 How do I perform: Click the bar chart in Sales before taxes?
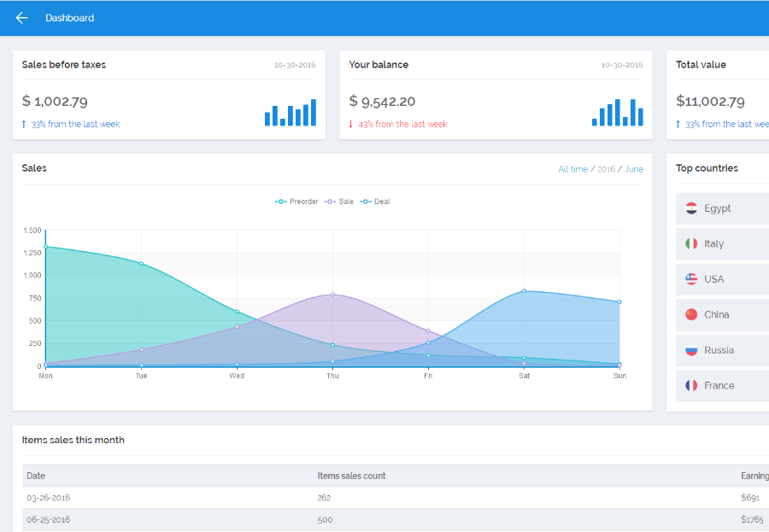click(291, 112)
